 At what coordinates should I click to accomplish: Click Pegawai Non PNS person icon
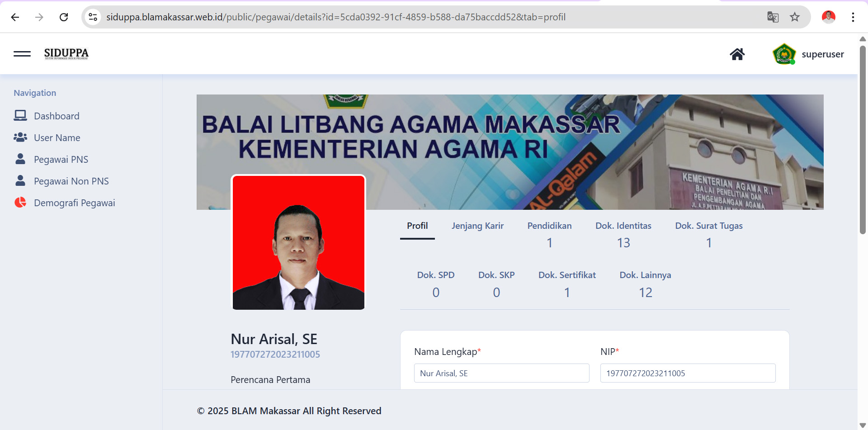20,181
